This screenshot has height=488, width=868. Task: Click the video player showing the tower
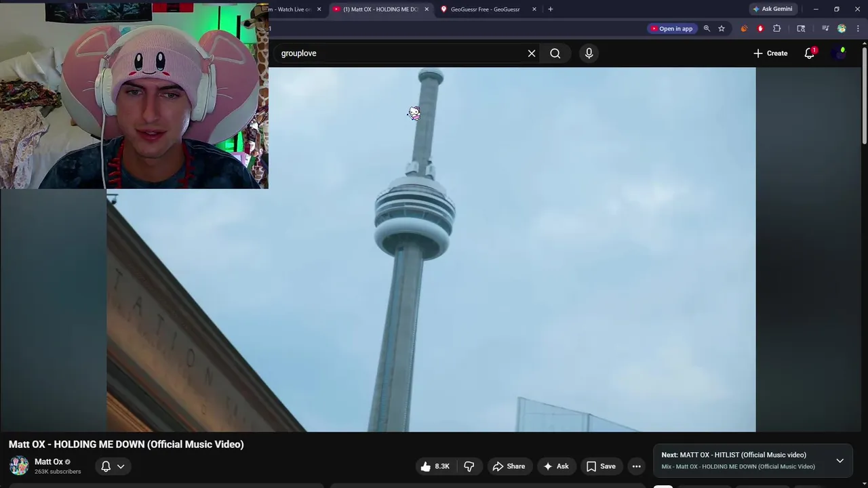[431, 249]
